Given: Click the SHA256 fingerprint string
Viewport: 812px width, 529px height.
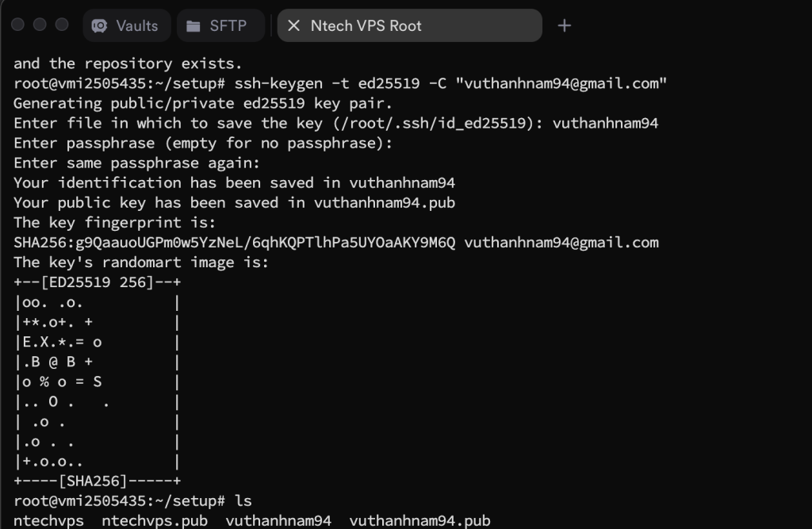Looking at the screenshot, I should (235, 243).
